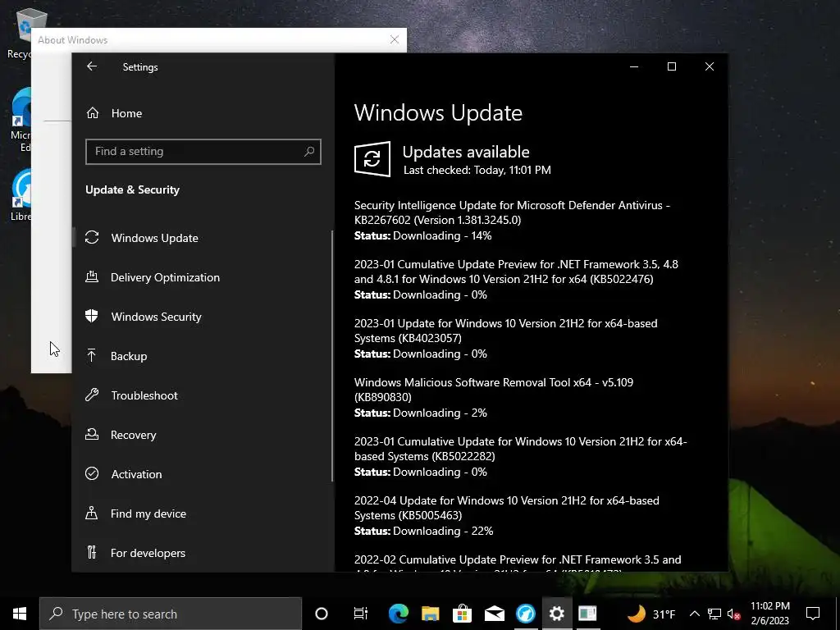Screen dimensions: 840x630
Task: Close the About Windows dialog
Action: click(x=395, y=39)
